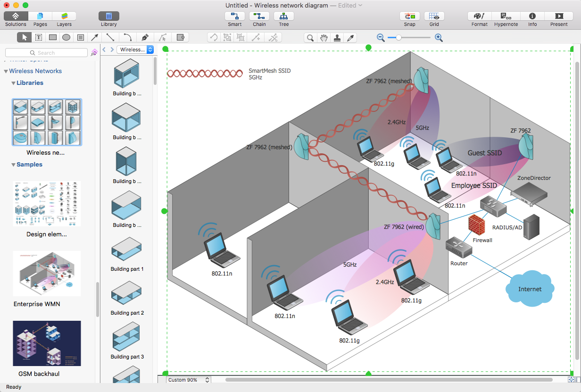Activate the Hand pan tool

324,38
